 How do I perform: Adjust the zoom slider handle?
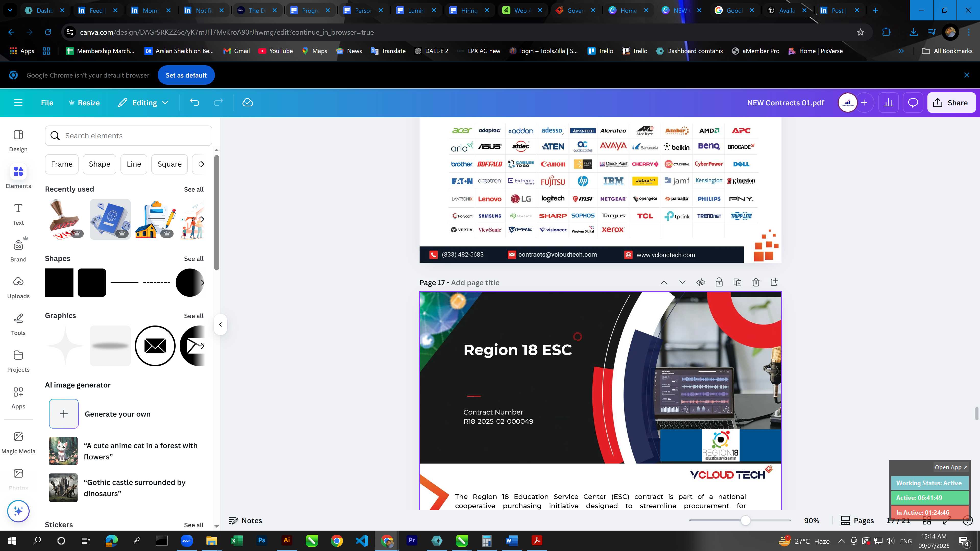(746, 521)
